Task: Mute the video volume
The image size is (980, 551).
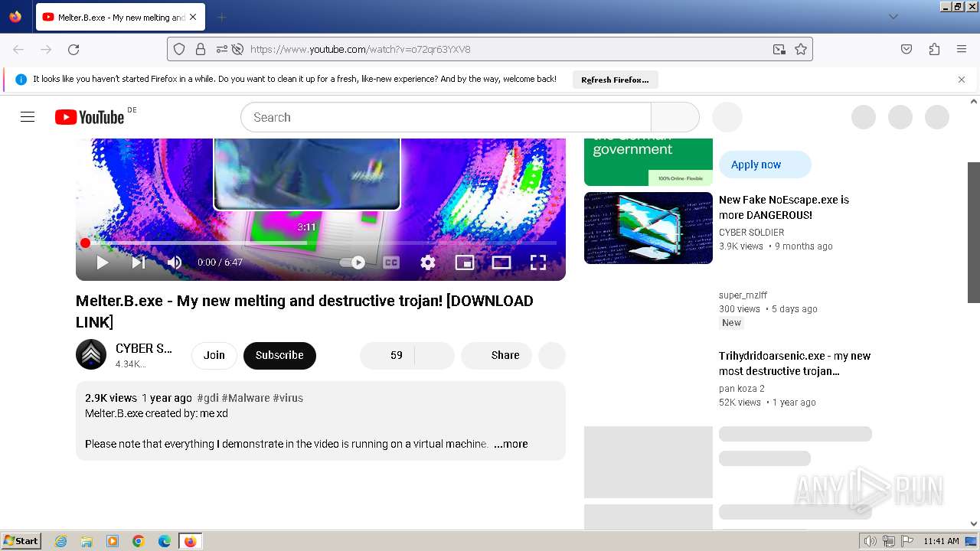Action: (x=175, y=262)
